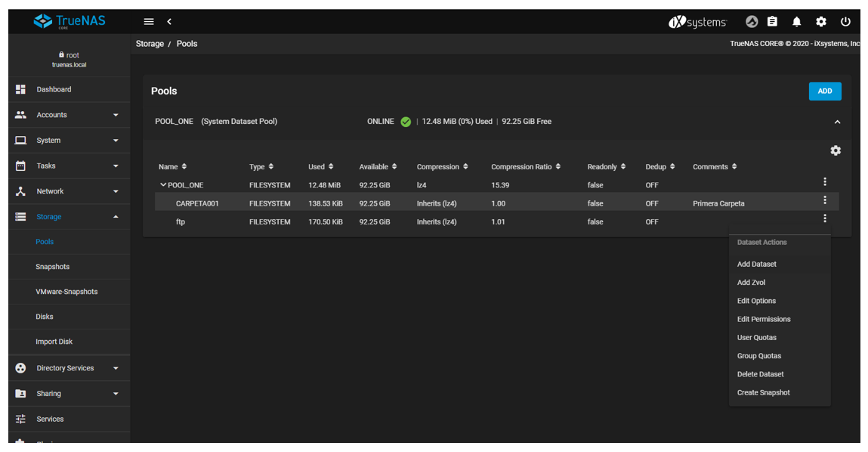The width and height of the screenshot is (868, 452).
Task: Sort by Compression column
Action: click(x=442, y=167)
